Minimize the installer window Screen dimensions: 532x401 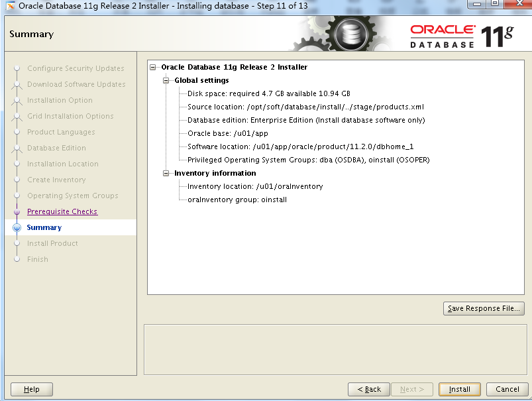tap(477, 5)
